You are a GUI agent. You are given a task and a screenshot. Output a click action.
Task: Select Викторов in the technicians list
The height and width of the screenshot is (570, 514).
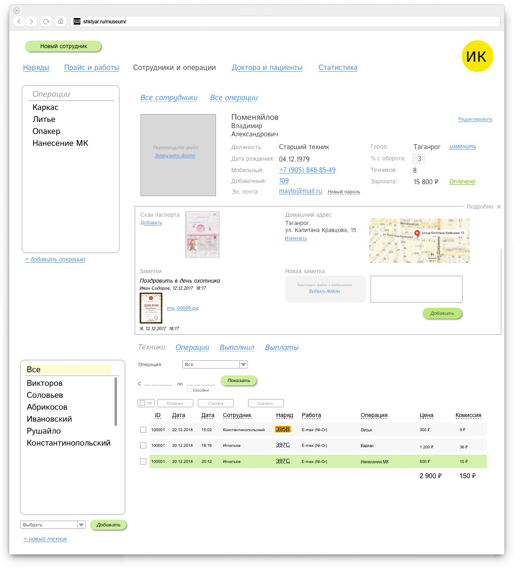point(44,383)
